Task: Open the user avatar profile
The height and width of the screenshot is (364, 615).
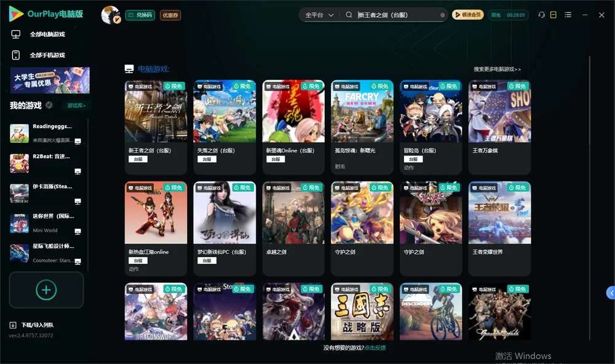Action: click(111, 15)
